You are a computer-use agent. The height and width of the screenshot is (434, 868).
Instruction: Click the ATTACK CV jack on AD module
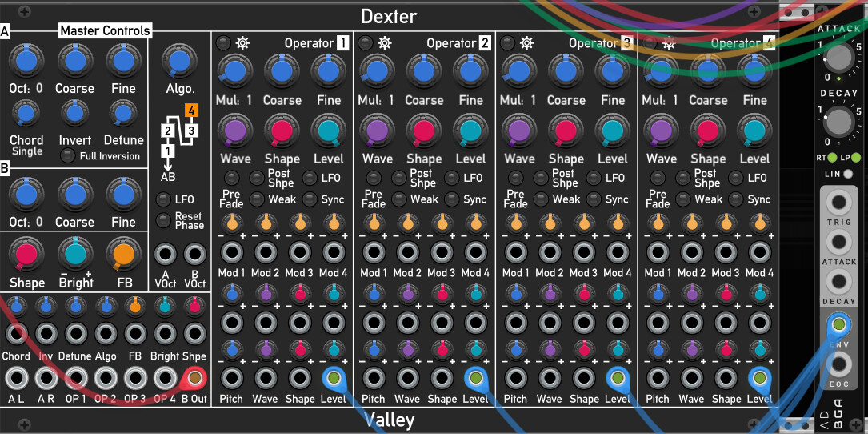point(839,243)
